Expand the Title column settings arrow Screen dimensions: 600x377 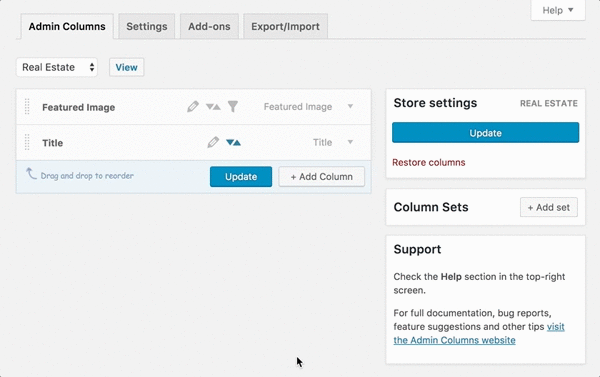[x=350, y=142]
